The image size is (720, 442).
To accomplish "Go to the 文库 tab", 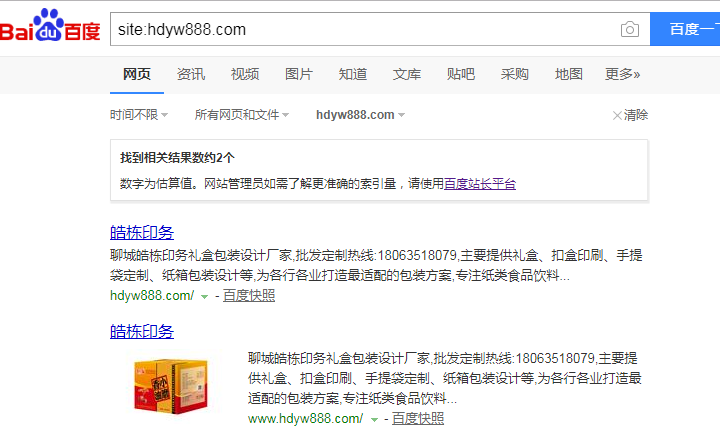I will point(407,74).
